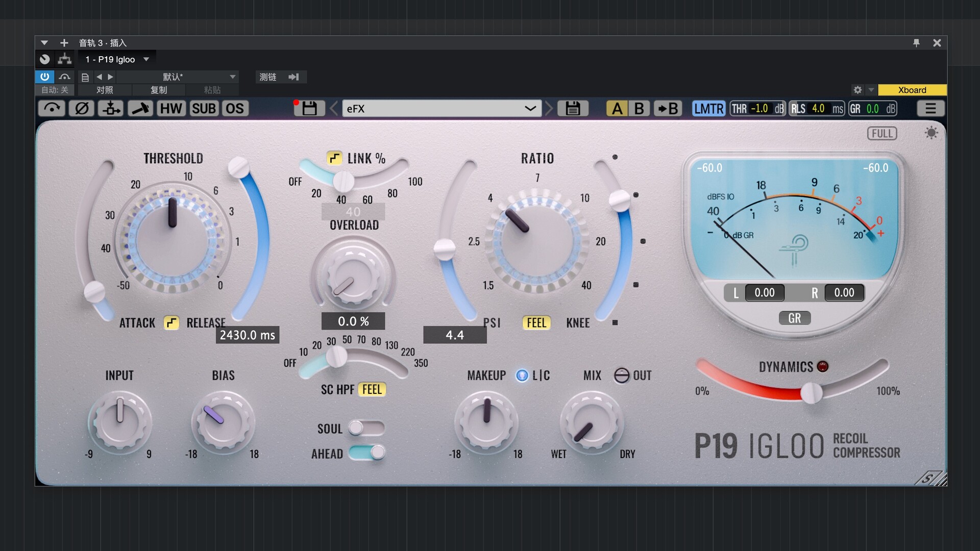Toggle the attack/release link icon

coord(171,322)
